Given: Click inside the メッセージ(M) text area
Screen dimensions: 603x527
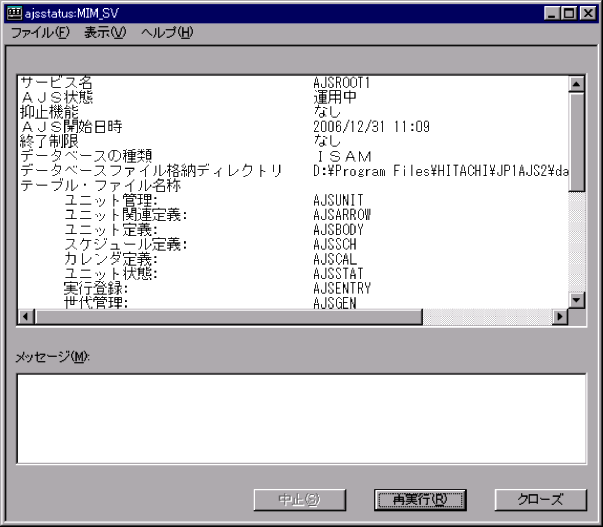Looking at the screenshot, I should pyautogui.click(x=302, y=419).
